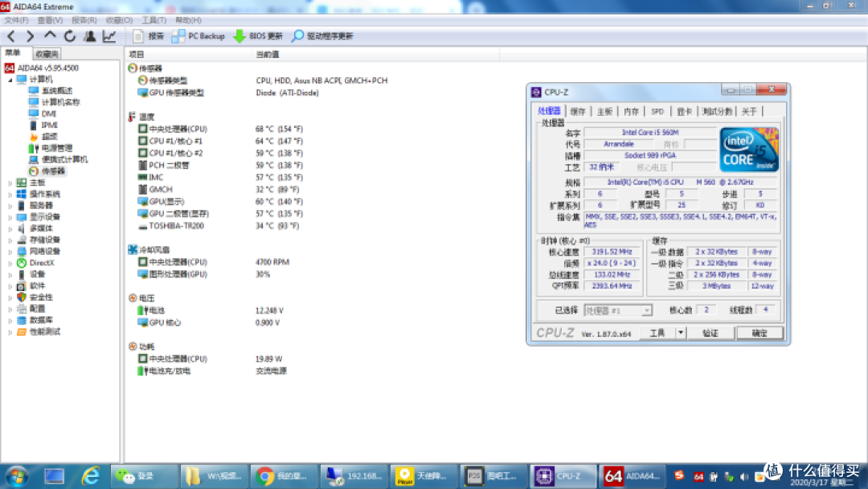Switch to CPU-Z 关于 tab

[x=749, y=112]
